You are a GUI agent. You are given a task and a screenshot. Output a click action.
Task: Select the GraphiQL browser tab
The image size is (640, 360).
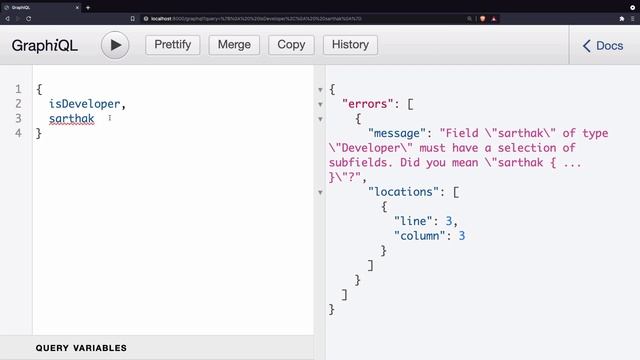point(40,7)
